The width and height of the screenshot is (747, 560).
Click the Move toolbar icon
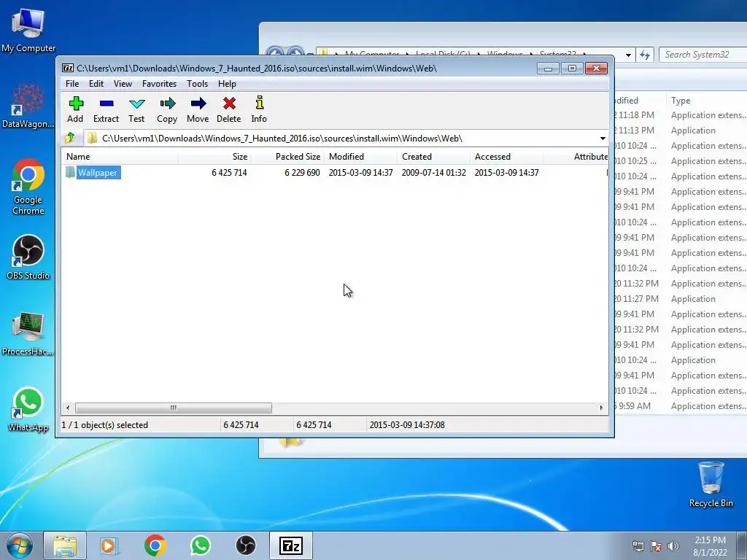(x=198, y=109)
